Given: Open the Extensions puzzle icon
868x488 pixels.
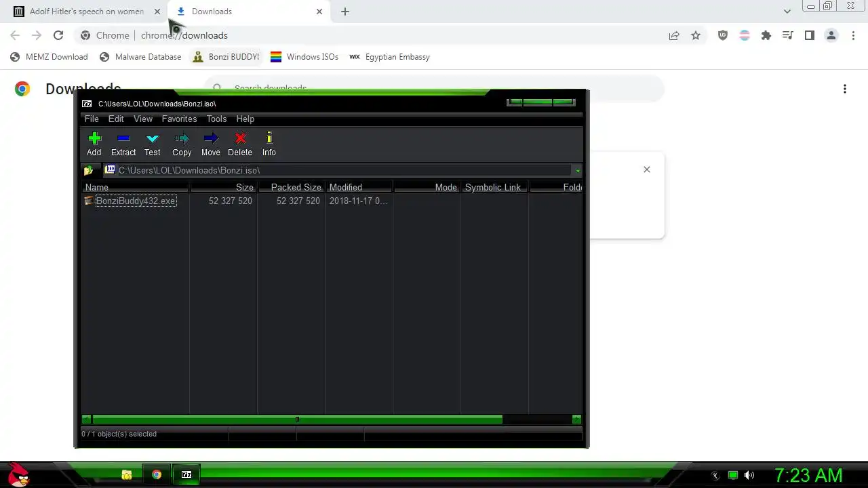Looking at the screenshot, I should coord(766,35).
